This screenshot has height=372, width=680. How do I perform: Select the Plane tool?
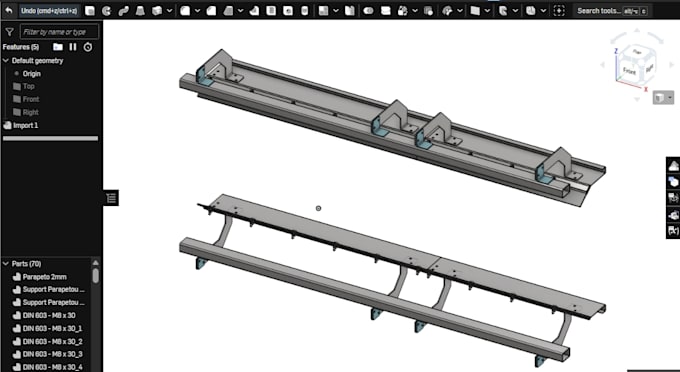point(475,11)
